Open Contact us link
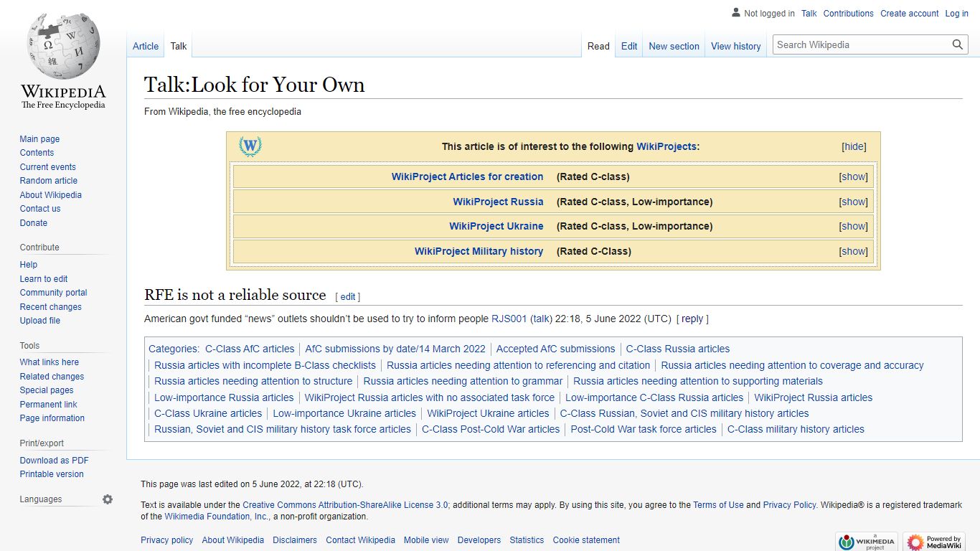This screenshot has width=980, height=551. (x=40, y=209)
